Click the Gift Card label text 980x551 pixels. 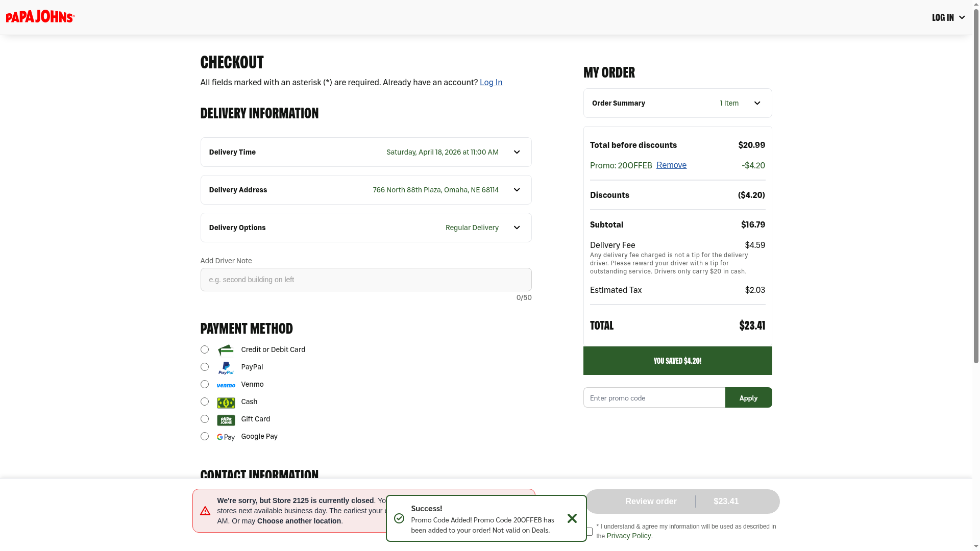point(256,419)
